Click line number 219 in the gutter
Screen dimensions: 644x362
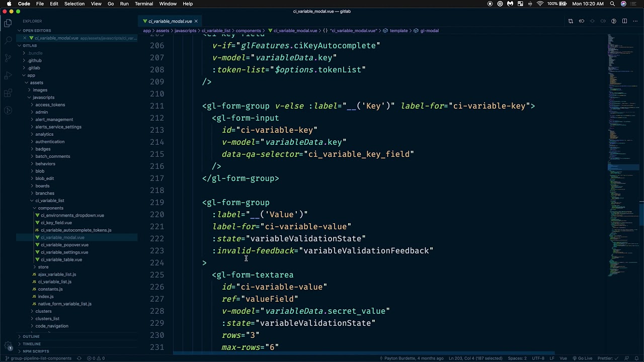(157, 203)
